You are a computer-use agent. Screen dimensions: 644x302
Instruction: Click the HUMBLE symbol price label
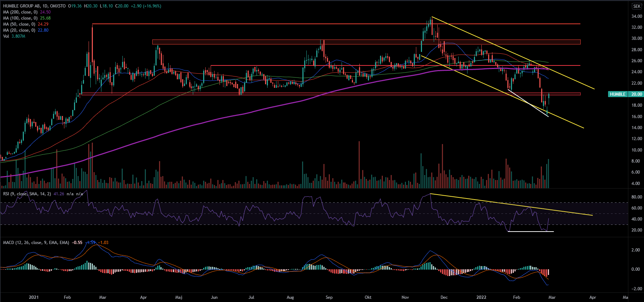point(617,94)
